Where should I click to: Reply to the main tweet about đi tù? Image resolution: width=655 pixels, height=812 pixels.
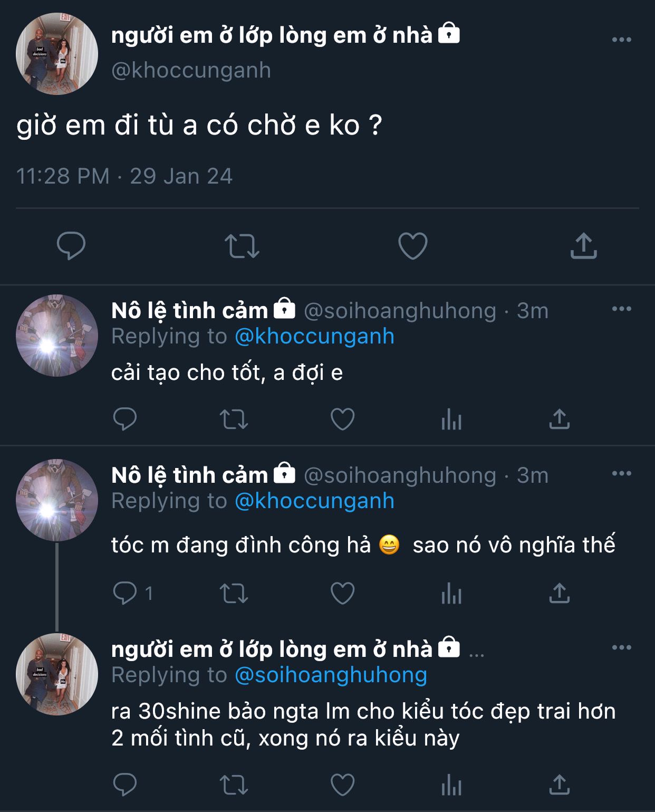pyautogui.click(x=71, y=245)
